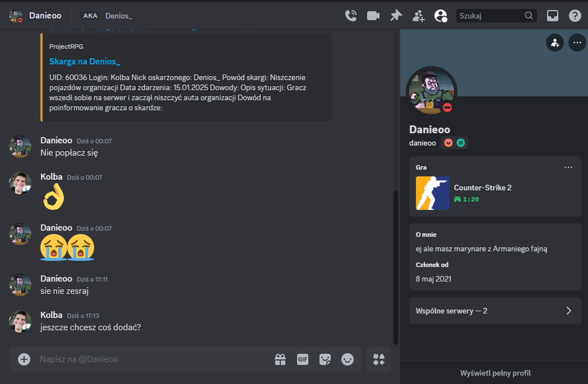Click the chat scrollbar thumb
Screen dimensions: 588x384
click(395, 268)
